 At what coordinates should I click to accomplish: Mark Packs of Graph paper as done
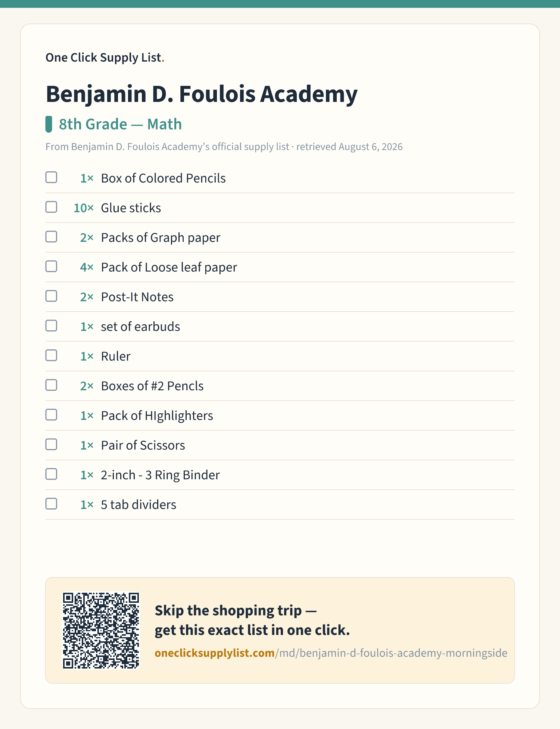coord(51,237)
